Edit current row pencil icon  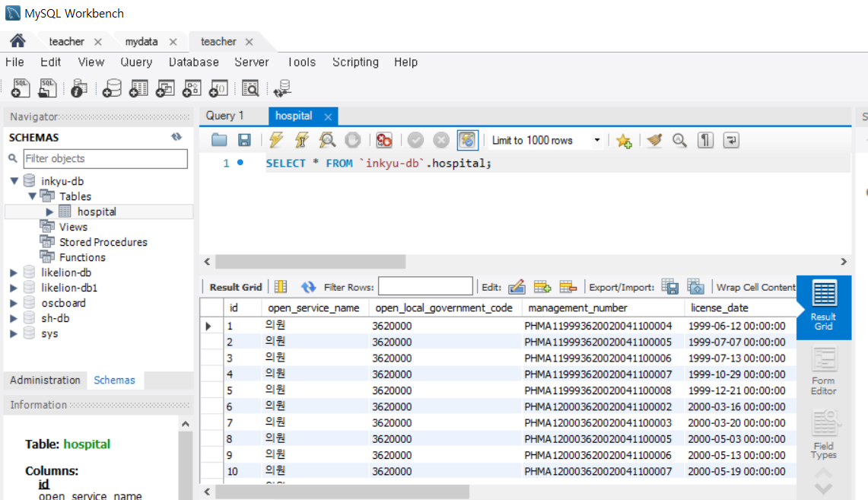click(x=517, y=287)
